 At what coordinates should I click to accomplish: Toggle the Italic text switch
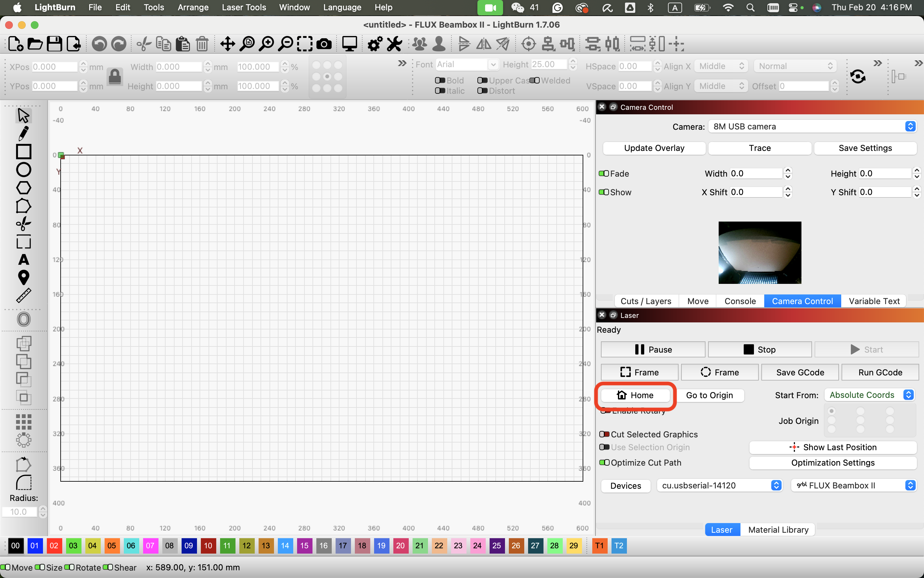(440, 91)
